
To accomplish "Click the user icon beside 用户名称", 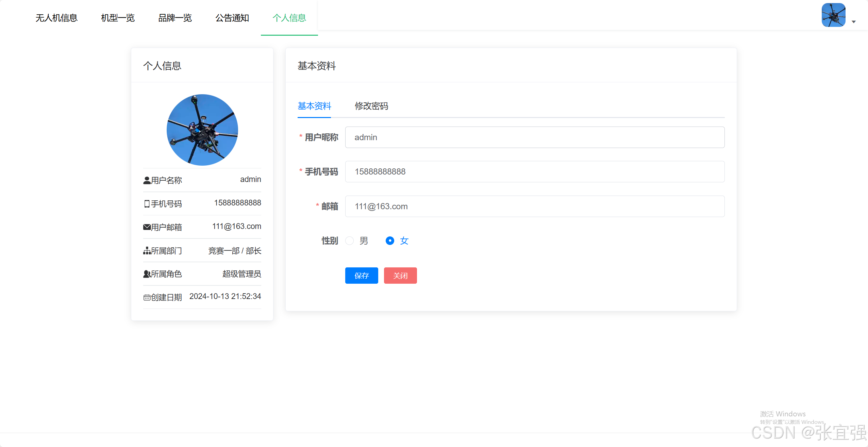I will [x=146, y=180].
